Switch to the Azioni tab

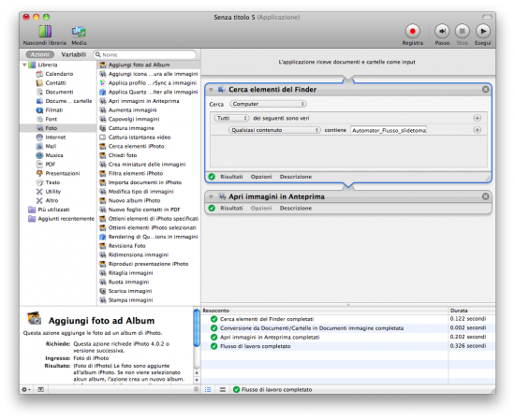39,54
